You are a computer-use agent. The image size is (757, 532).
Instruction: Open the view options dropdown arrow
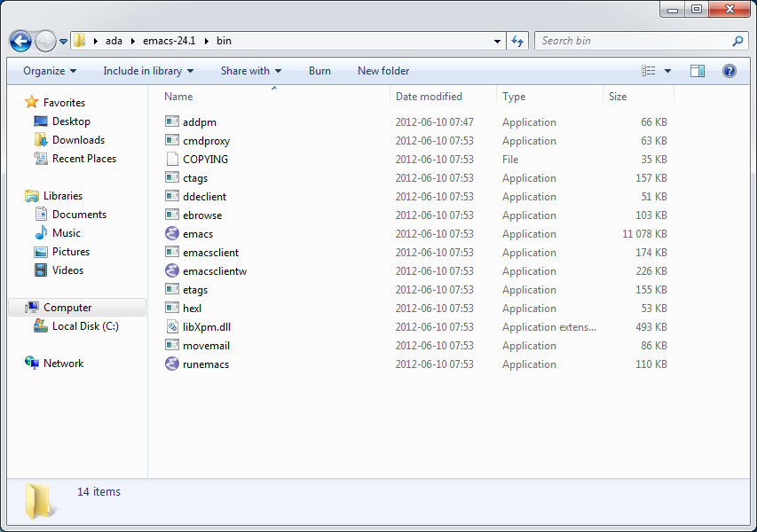click(x=667, y=71)
